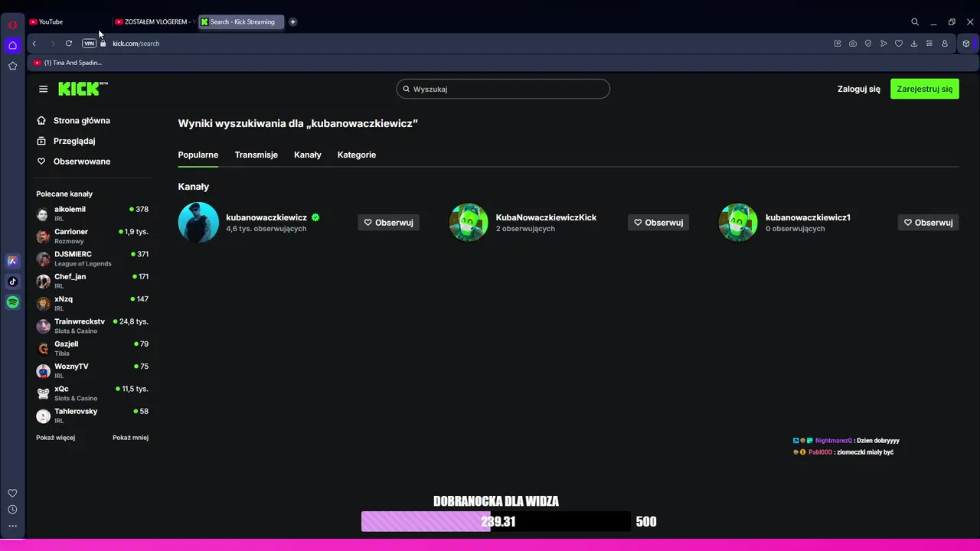This screenshot has width=980, height=551.
Task: Open Tina And Spadin bookmark
Action: [67, 63]
